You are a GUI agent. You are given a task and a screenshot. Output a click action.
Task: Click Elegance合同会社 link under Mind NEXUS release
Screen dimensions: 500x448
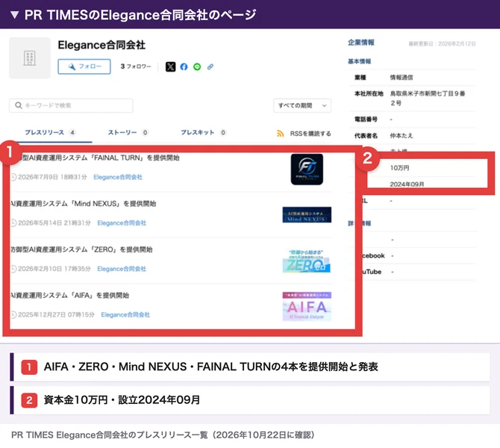pos(122,223)
